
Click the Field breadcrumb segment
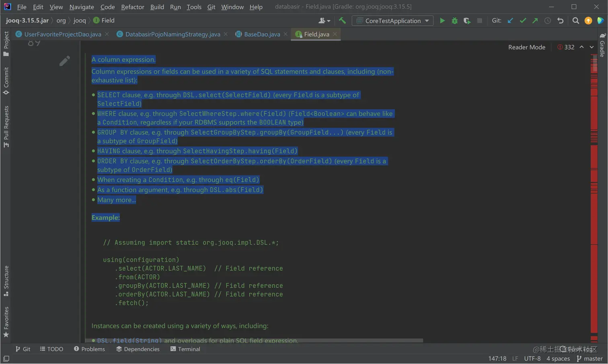click(104, 20)
